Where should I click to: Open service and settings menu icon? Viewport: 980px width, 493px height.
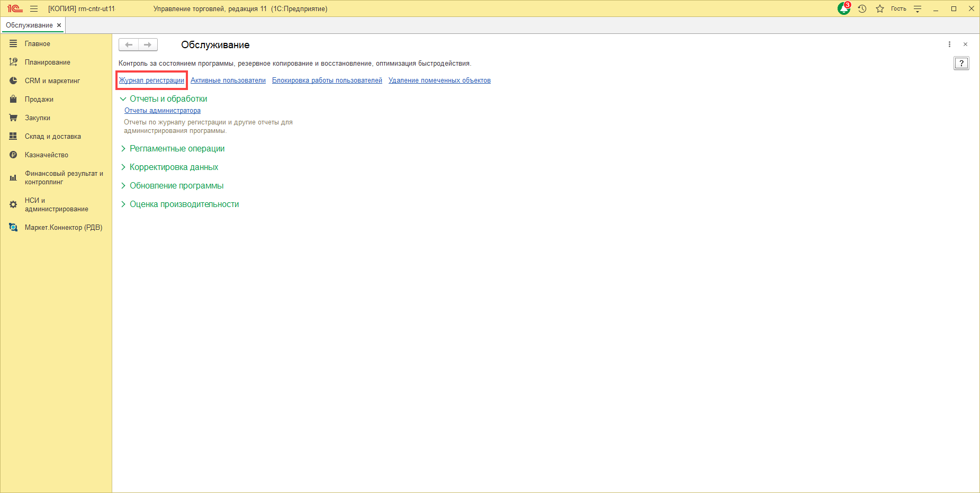click(x=918, y=8)
